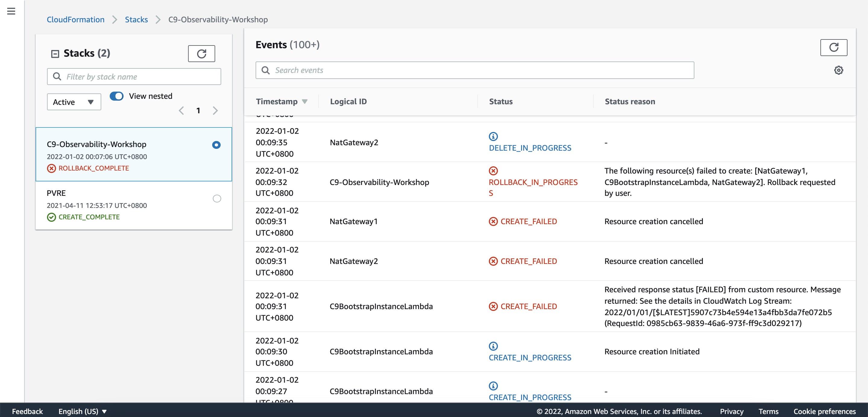Go to previous stacks page arrow
This screenshot has height=417, width=868.
click(x=181, y=111)
